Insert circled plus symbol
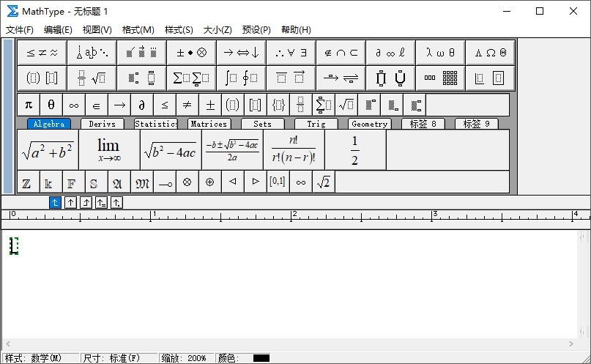This screenshot has height=364, width=591. pyautogui.click(x=210, y=182)
